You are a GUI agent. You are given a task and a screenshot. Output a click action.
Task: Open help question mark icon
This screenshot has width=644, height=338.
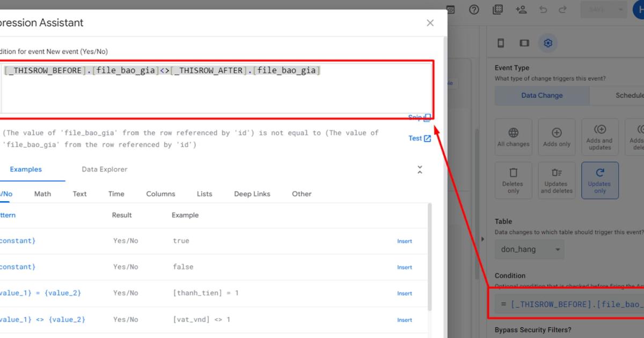[474, 10]
